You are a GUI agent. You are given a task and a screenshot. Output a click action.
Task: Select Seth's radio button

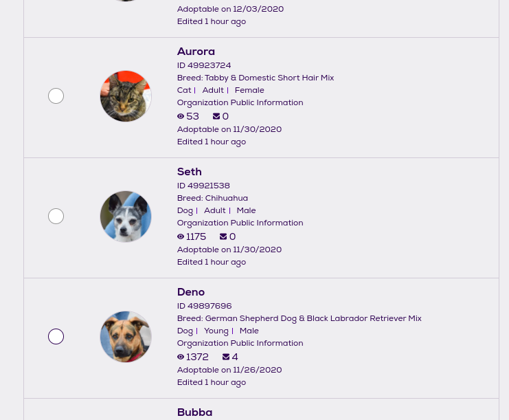tap(56, 217)
